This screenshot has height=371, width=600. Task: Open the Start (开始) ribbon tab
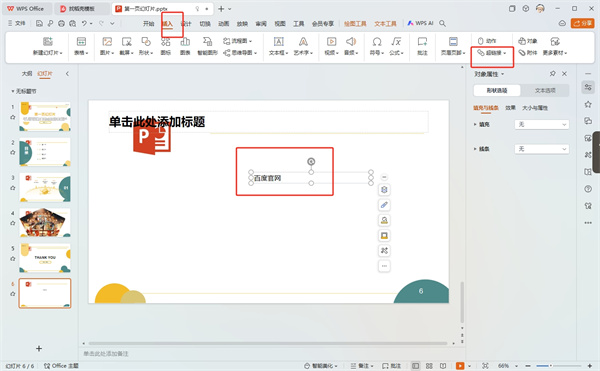tap(148, 24)
